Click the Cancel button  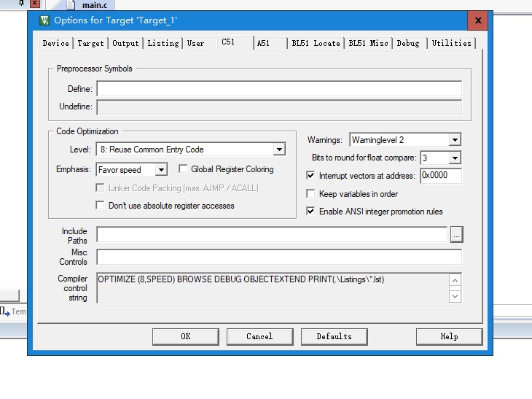[259, 336]
